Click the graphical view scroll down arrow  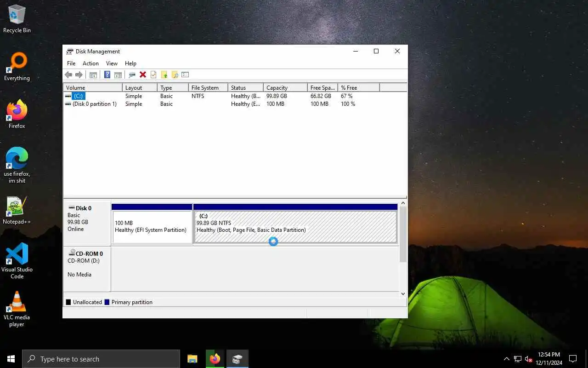tap(403, 293)
